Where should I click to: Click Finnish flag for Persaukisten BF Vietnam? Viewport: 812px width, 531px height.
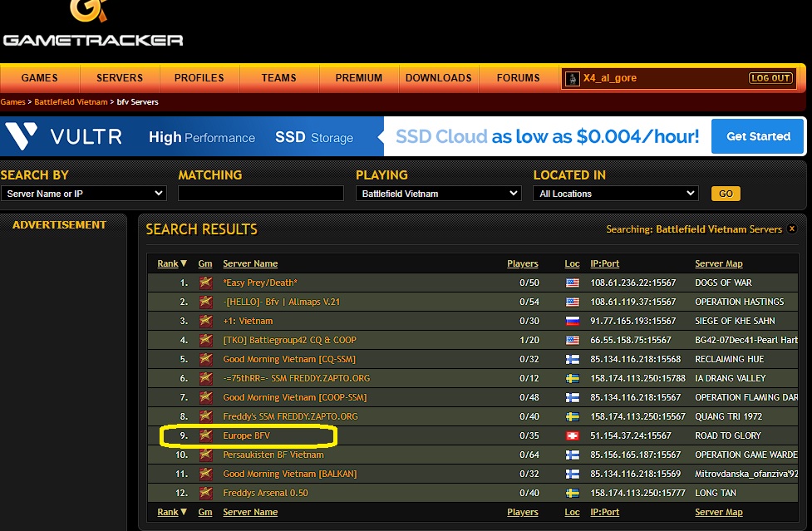coord(573,455)
